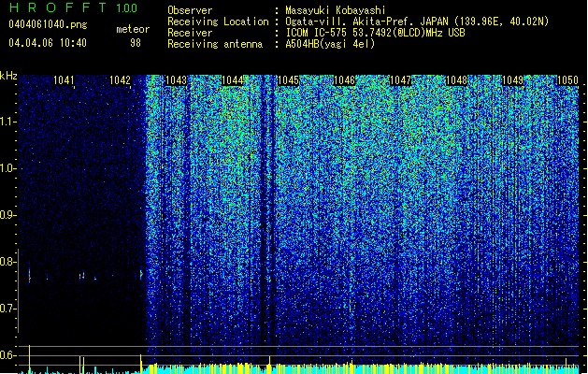Select the ICOM IC-575 receiver text
The image size is (588, 374).
click(x=375, y=33)
